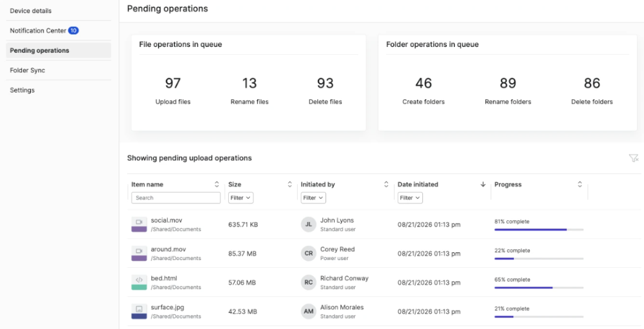Show the 97 Upload files operations
644x329 pixels.
[x=173, y=91]
